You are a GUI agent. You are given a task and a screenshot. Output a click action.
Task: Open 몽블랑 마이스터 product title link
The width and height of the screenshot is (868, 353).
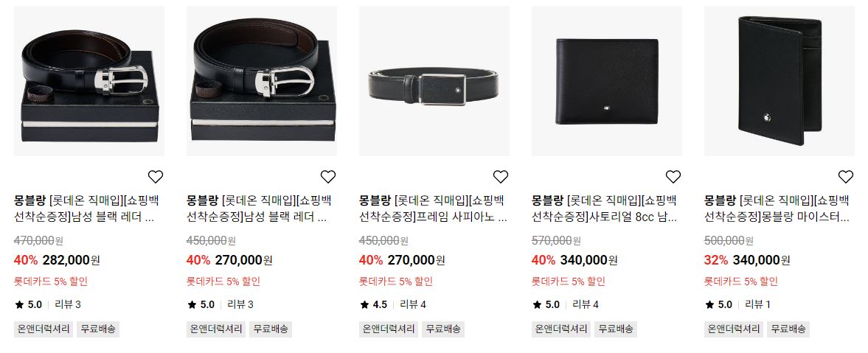[777, 209]
